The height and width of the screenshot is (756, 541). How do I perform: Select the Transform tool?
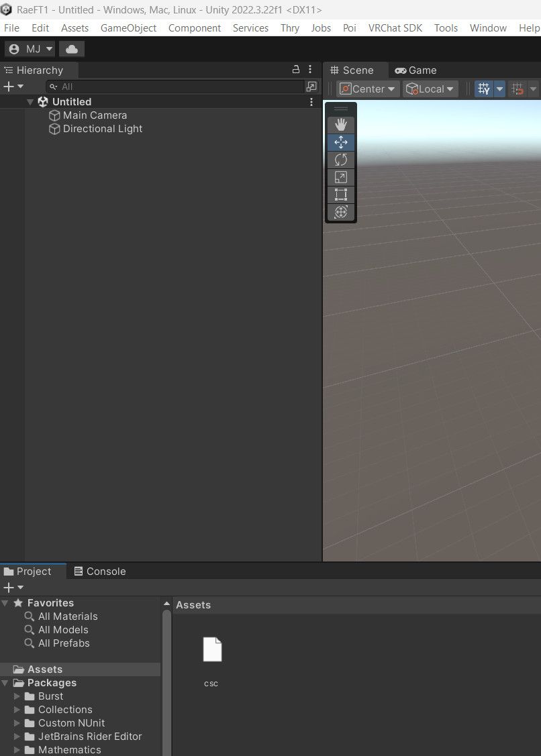[341, 212]
